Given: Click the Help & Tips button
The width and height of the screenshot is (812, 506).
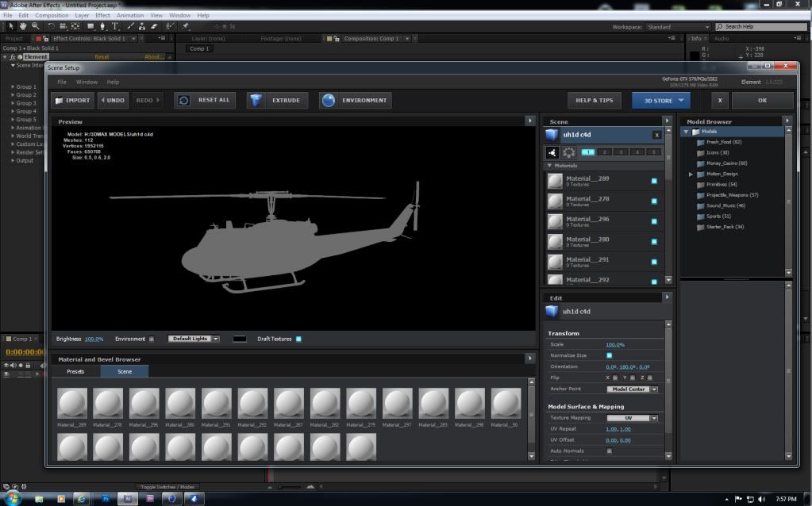Looking at the screenshot, I should click(594, 101).
